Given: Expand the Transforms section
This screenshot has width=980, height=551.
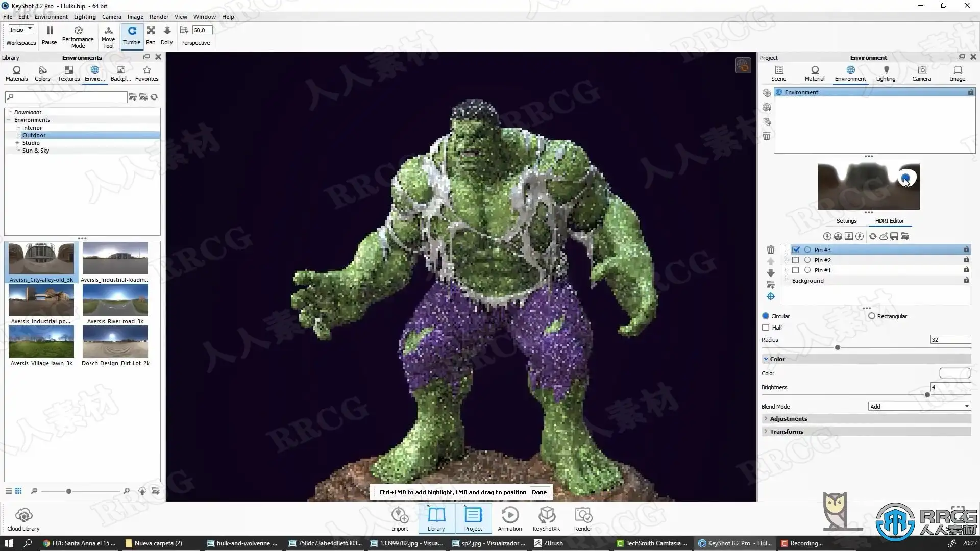Looking at the screenshot, I should [766, 432].
